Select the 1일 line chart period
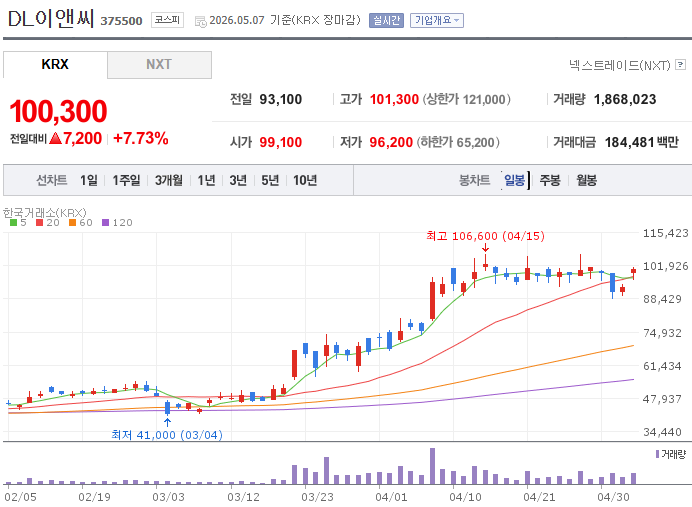 pos(89,180)
